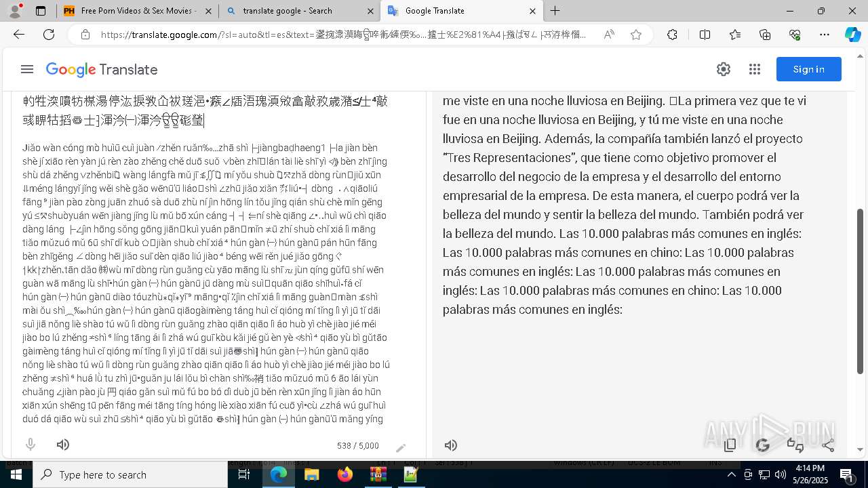Launch Firefox from the taskbar
Image resolution: width=868 pixels, height=488 pixels.
pyautogui.click(x=345, y=474)
